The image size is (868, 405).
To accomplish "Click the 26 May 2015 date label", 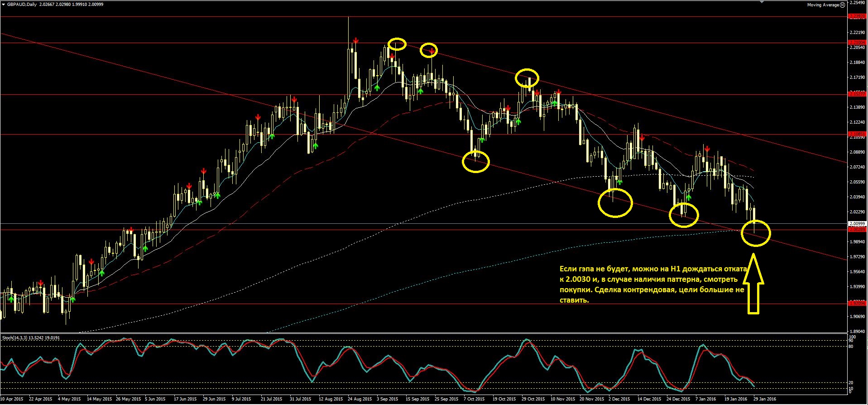I will tap(128, 399).
